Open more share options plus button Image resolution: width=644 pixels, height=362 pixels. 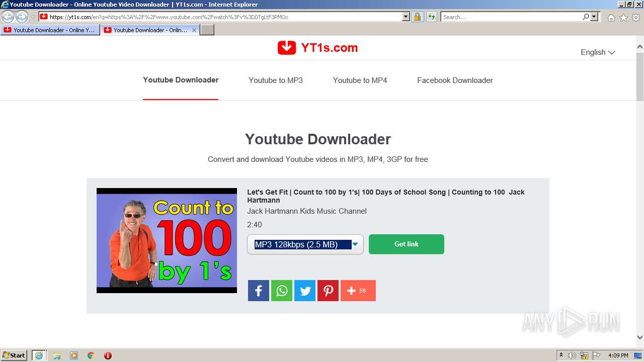coord(358,291)
